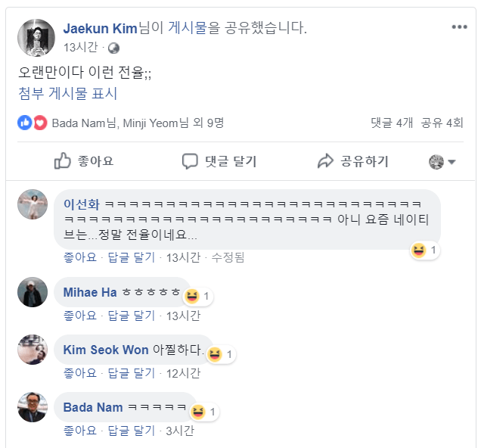Click the laughing reaction on 이선화's comment

(x=419, y=250)
